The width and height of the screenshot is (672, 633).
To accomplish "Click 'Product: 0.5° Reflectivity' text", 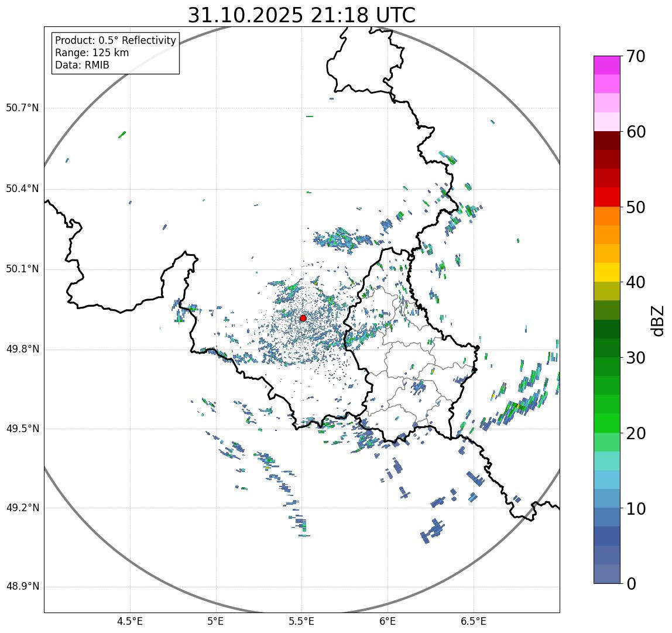I will [x=116, y=40].
